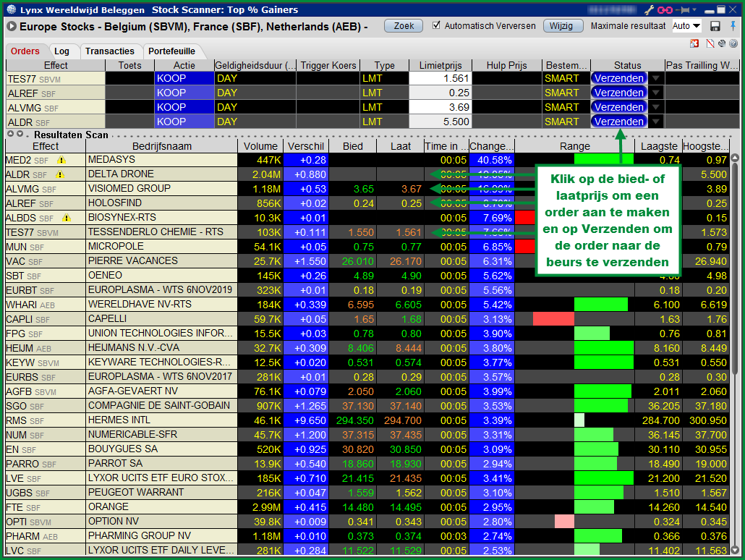Click the page with red slash icon
Image resolution: width=745 pixels, height=560 pixels.
tap(710, 43)
